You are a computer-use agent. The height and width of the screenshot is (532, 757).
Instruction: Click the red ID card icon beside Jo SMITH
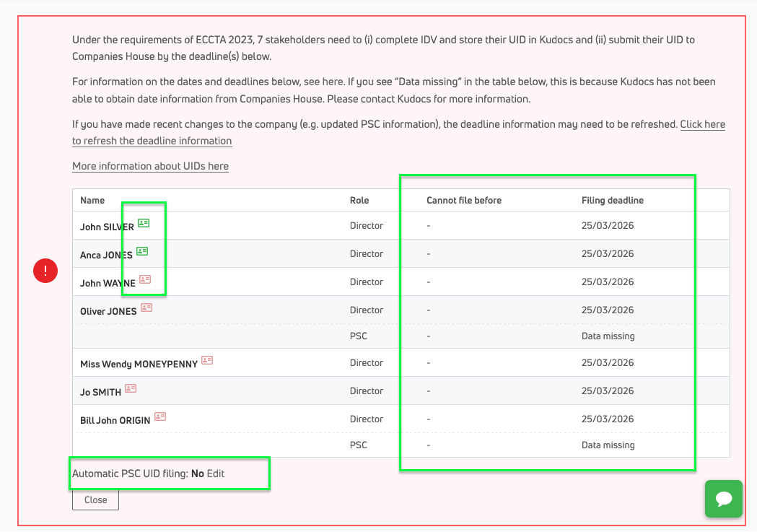coord(131,388)
